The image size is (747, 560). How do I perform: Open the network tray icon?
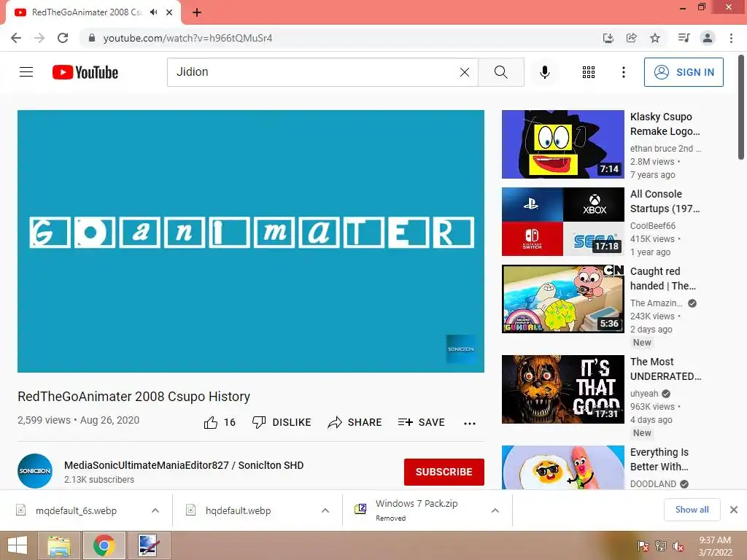coord(661,546)
